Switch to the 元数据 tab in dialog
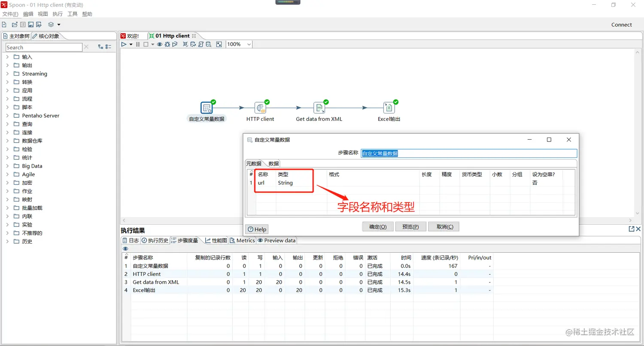This screenshot has width=644, height=346. click(x=253, y=163)
